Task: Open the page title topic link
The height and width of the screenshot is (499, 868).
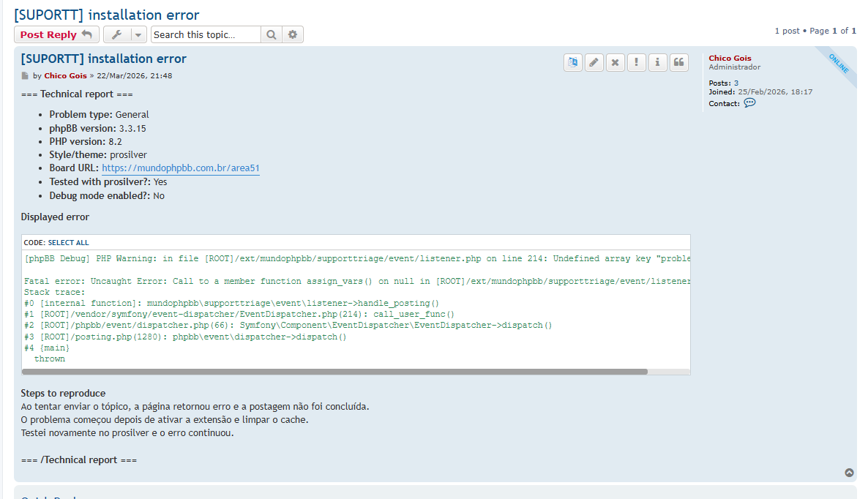Action: (107, 15)
